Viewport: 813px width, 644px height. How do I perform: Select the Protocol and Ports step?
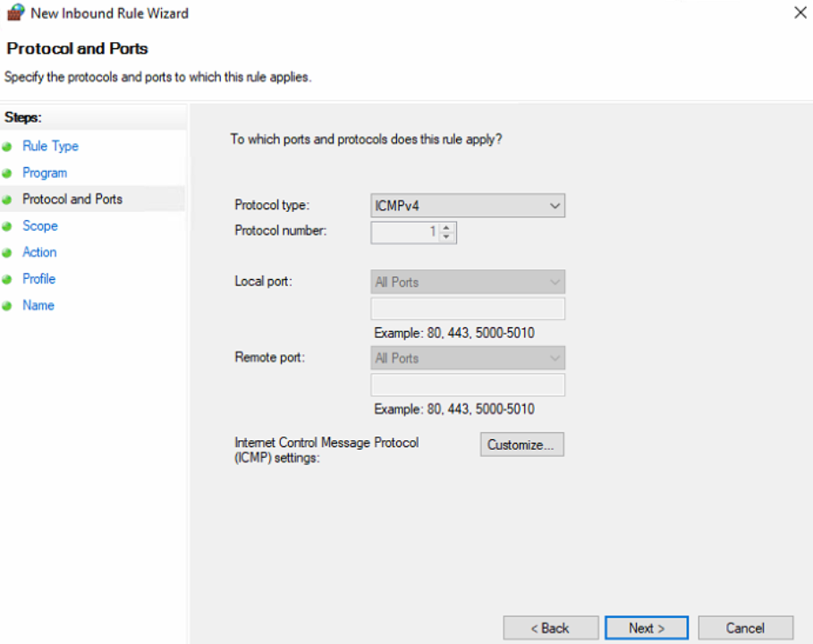point(72,199)
